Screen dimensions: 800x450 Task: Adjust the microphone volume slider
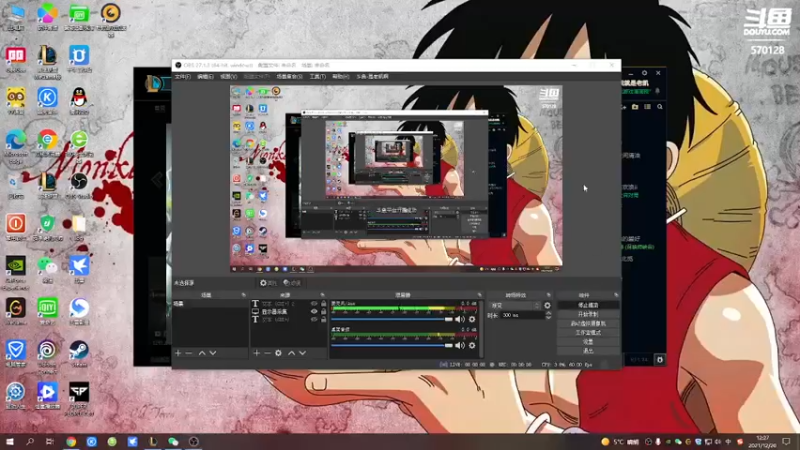pos(392,319)
